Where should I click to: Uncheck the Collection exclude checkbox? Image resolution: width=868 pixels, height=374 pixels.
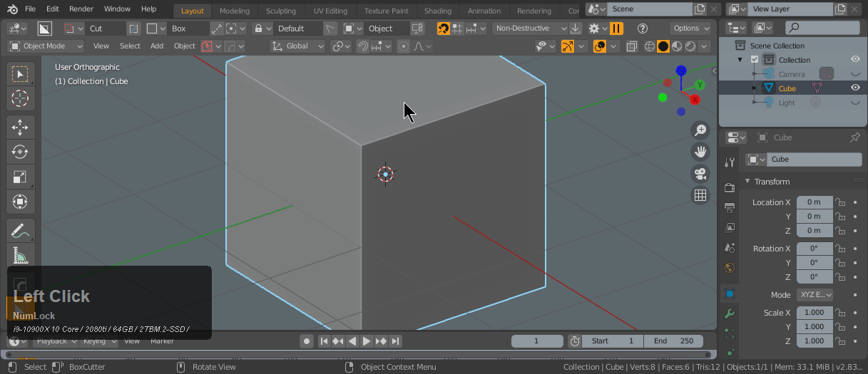[755, 60]
